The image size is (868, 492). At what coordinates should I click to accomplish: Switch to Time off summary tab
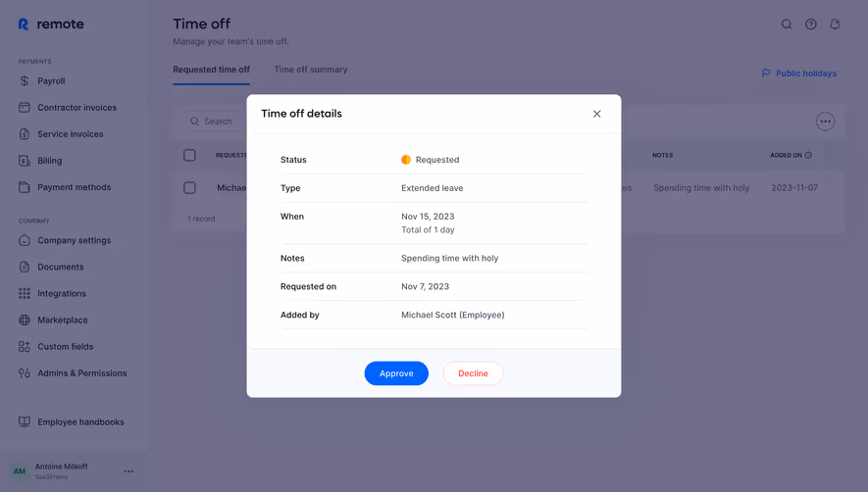point(311,70)
